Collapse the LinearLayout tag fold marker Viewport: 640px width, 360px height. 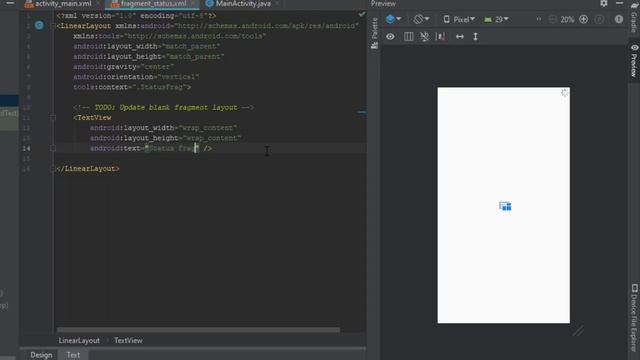tap(53, 26)
